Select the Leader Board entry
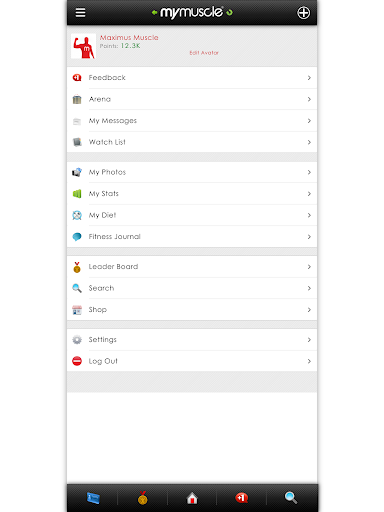This screenshot has height=512, width=384. point(192,267)
